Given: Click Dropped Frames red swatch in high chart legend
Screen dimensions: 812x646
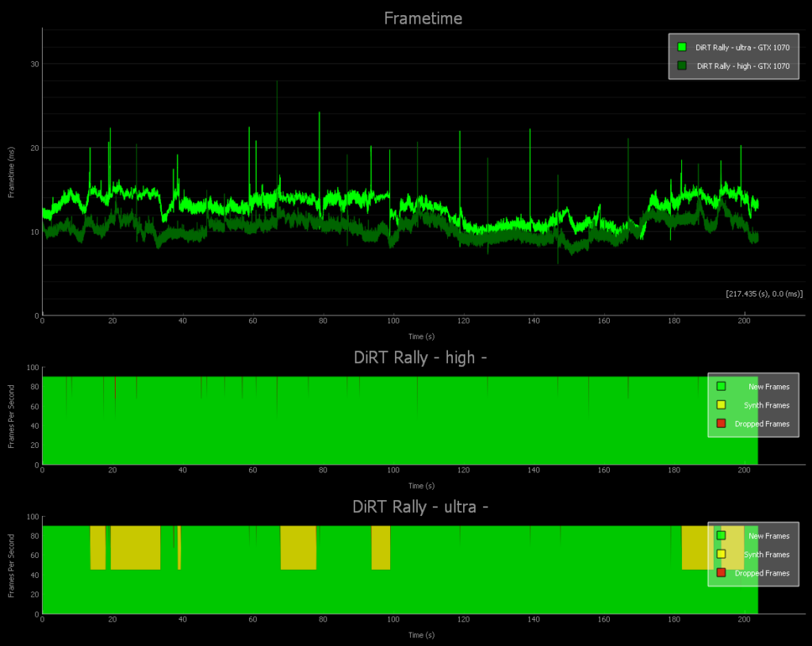Looking at the screenshot, I should click(x=721, y=423).
